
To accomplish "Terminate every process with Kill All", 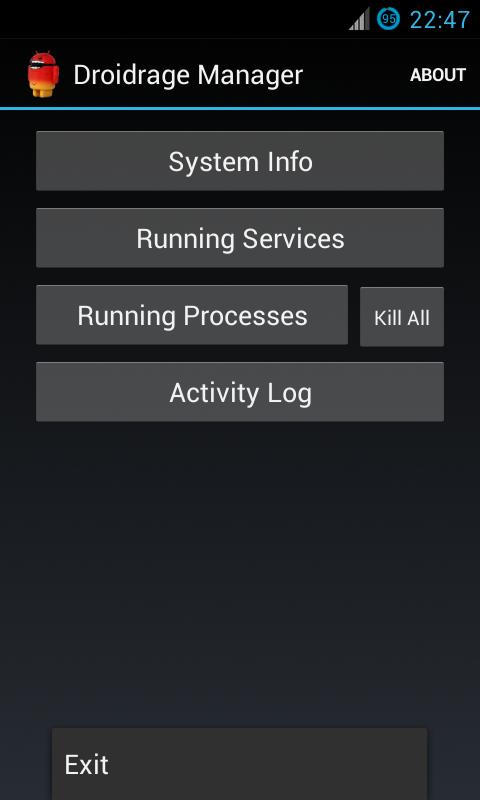I will coord(402,317).
